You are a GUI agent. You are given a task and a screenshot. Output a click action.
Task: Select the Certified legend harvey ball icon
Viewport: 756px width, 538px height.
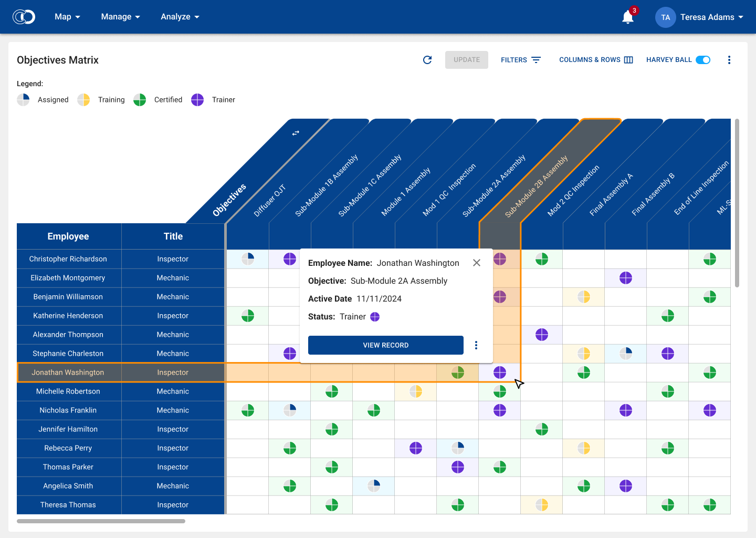coord(140,99)
